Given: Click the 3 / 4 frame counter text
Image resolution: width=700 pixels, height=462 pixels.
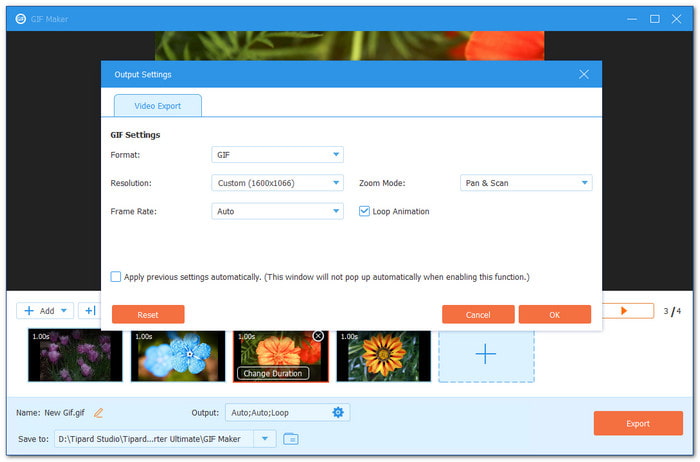Looking at the screenshot, I should coord(672,311).
